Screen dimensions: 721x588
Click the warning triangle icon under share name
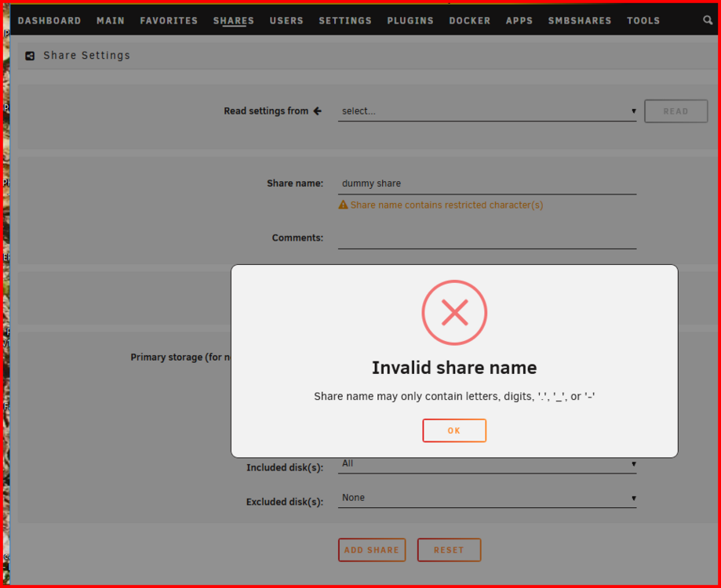point(343,205)
